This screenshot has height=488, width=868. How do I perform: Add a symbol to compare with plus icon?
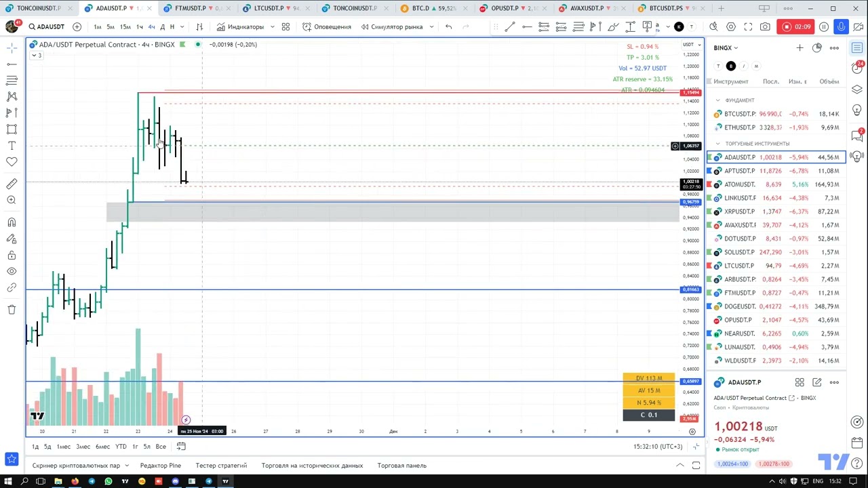[x=77, y=26]
